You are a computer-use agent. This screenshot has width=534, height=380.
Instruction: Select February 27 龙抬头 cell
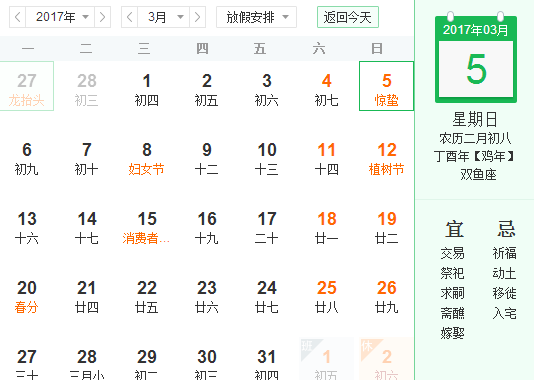point(27,86)
